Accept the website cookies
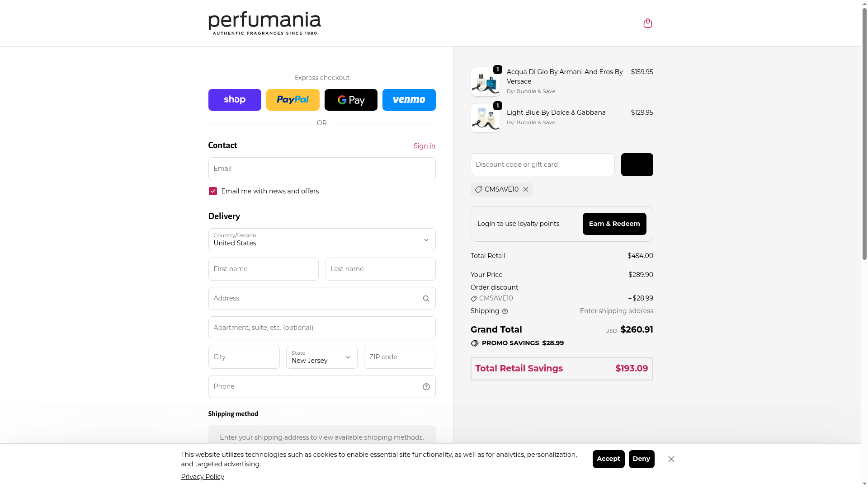Screen dimensions: 868x488 tap(608, 459)
